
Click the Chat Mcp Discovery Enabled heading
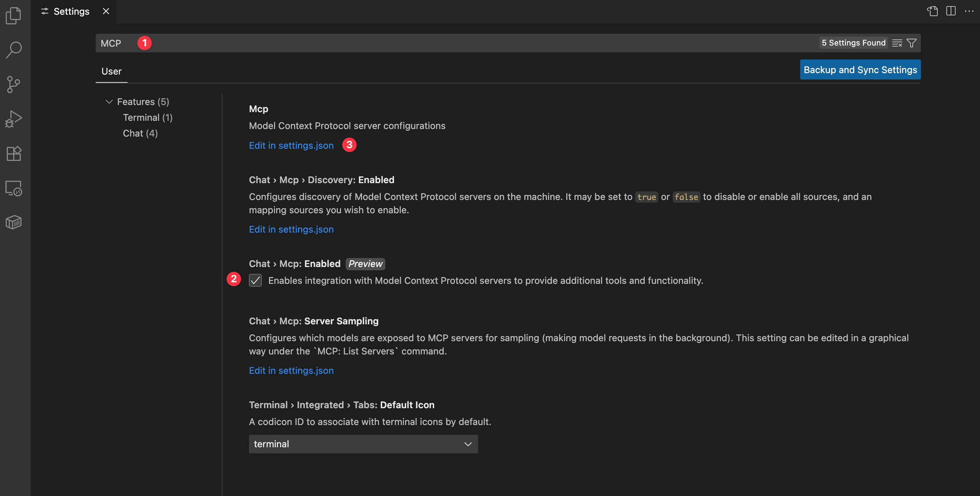tap(321, 180)
